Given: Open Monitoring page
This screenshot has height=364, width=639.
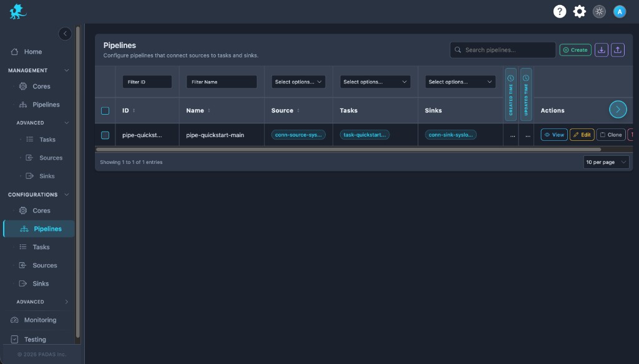Looking at the screenshot, I should coord(40,320).
